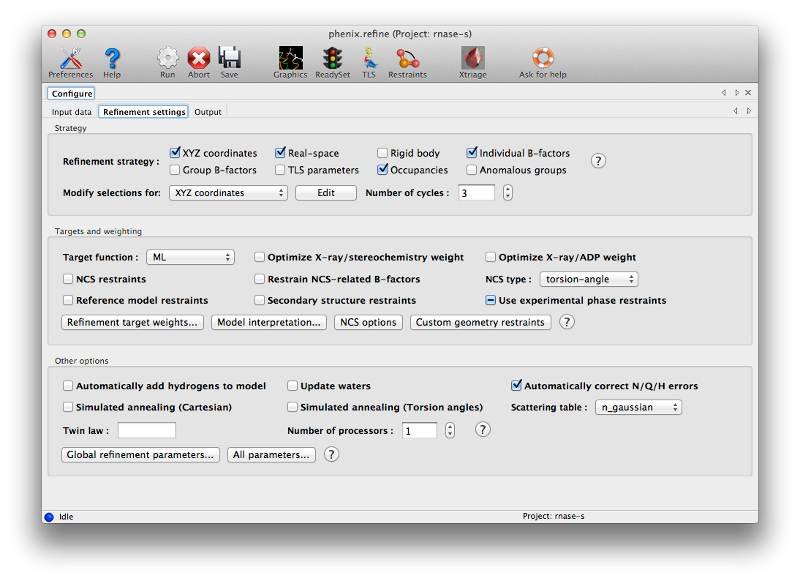Change NCS type using its dropdown
Viewport: 800px width, 581px height.
point(589,279)
